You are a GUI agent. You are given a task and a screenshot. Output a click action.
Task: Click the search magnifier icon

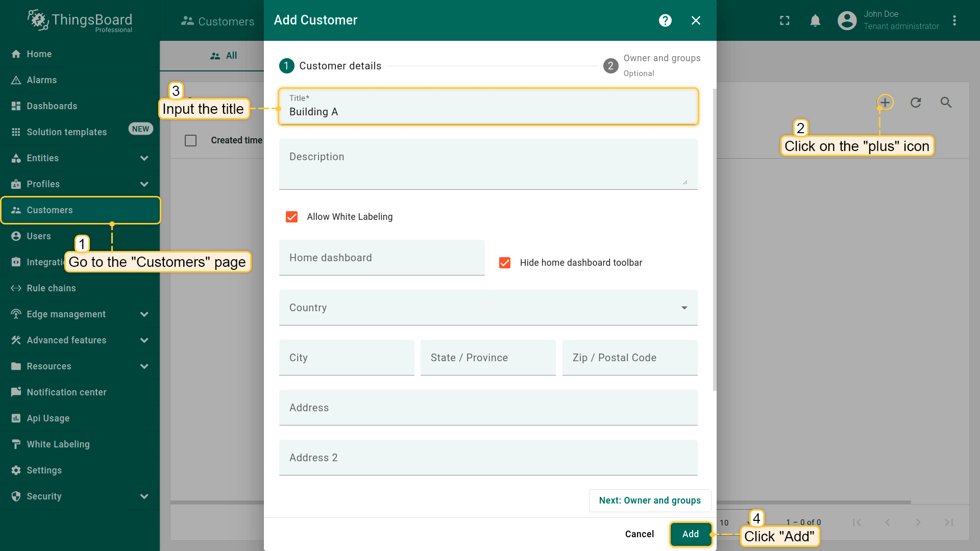pyautogui.click(x=946, y=103)
